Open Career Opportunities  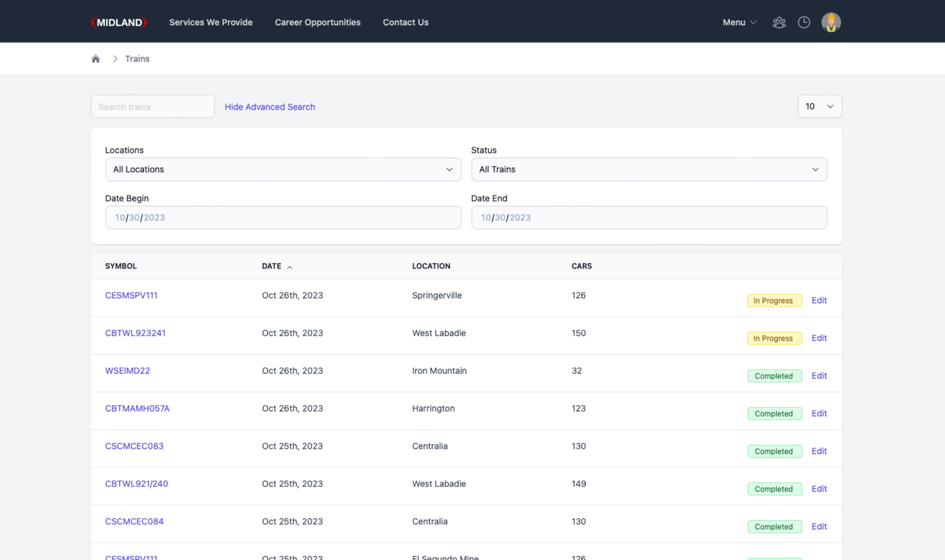pyautogui.click(x=318, y=22)
